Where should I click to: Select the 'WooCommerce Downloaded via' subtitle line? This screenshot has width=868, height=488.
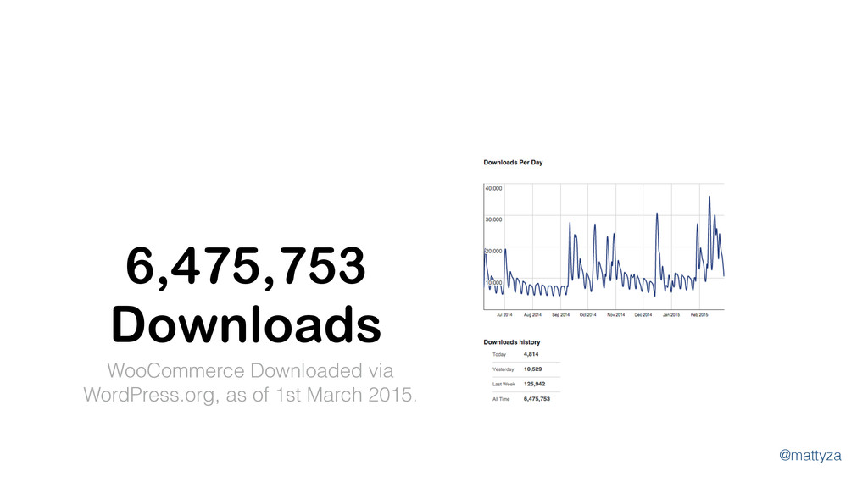(250, 371)
